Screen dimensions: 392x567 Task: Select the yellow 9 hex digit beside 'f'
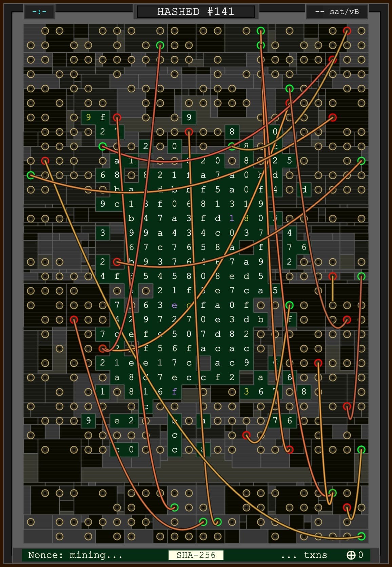(x=88, y=117)
